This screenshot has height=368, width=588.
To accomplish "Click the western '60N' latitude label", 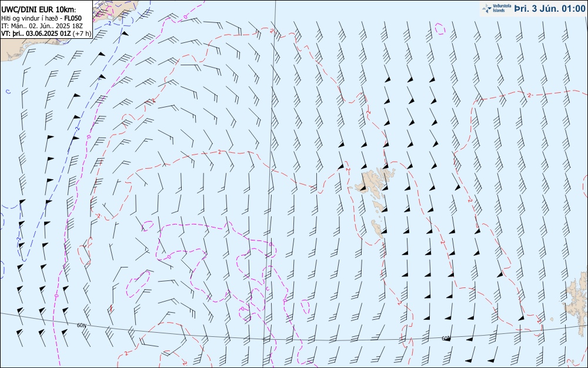I will (81, 325).
